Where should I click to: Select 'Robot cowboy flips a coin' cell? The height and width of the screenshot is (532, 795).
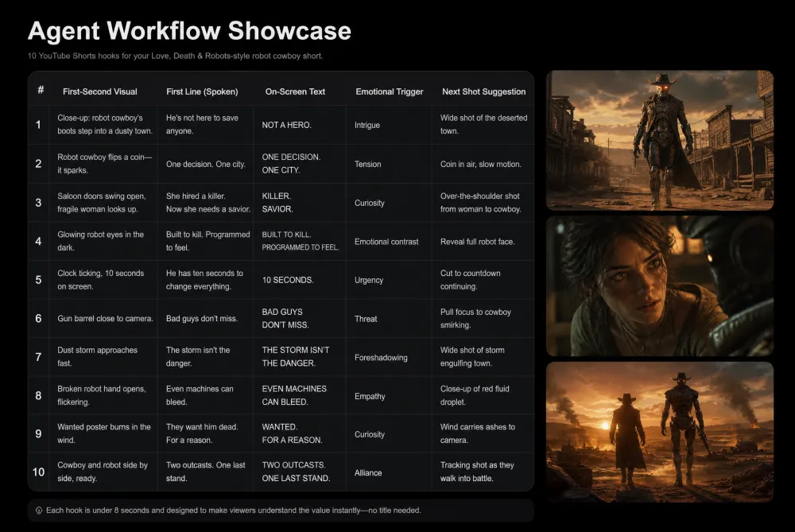click(x=104, y=163)
